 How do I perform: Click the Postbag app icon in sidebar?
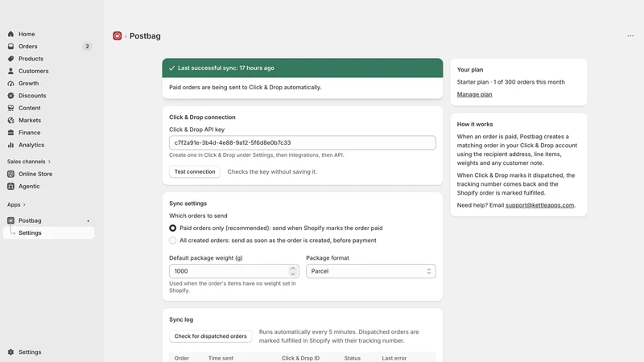tap(10, 220)
